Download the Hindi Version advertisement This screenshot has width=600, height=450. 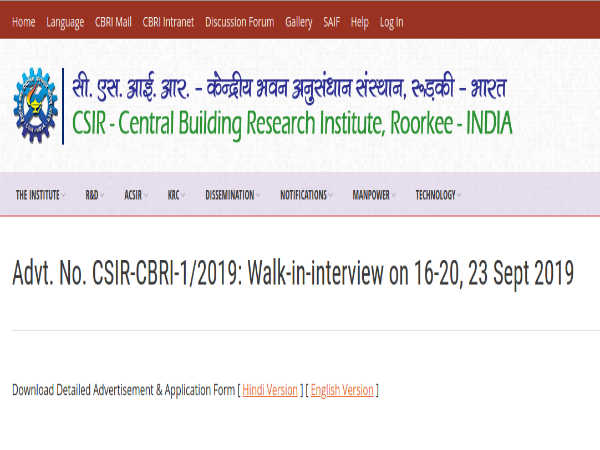(x=270, y=390)
